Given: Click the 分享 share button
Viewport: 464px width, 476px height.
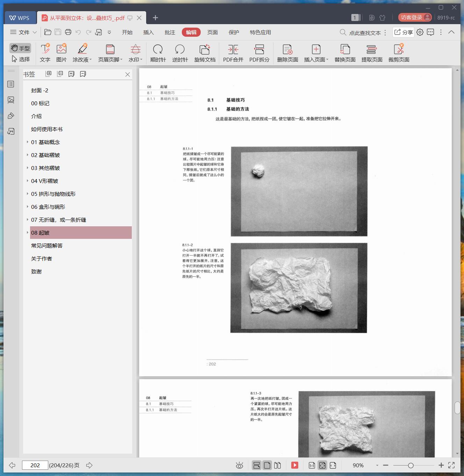Looking at the screenshot, I should pyautogui.click(x=404, y=32).
